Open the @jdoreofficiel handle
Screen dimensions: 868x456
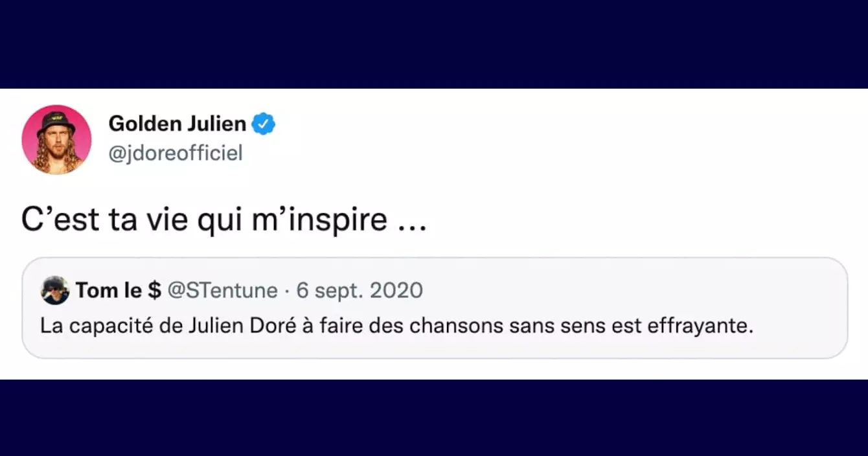[x=175, y=154]
